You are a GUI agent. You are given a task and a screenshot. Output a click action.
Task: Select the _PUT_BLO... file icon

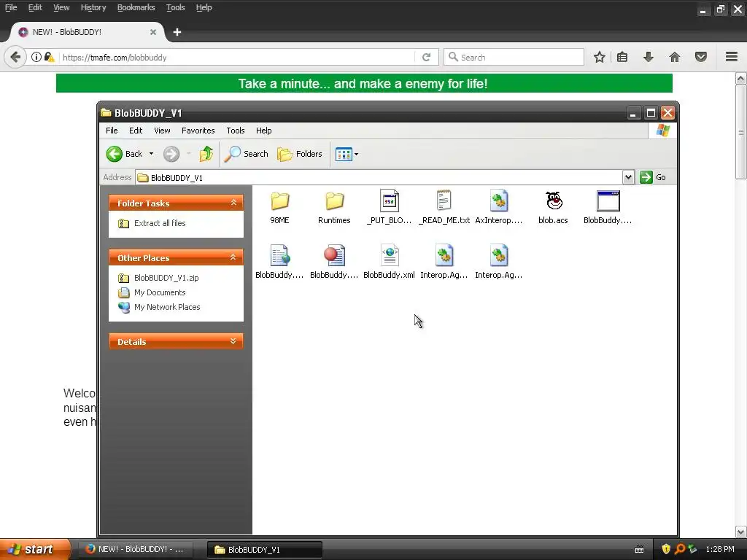[390, 201]
